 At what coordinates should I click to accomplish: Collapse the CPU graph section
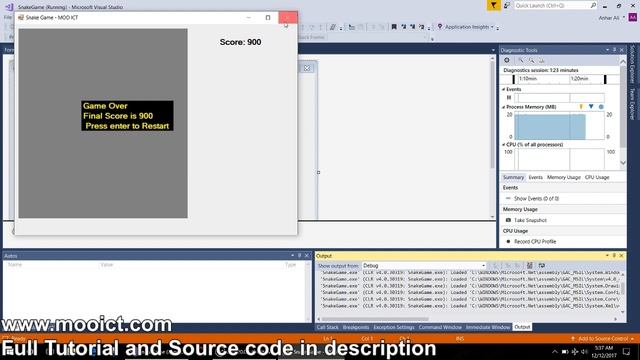(x=504, y=144)
